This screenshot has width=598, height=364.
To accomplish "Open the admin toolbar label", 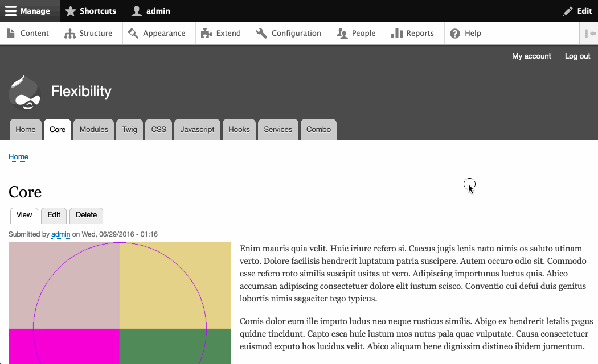I will 158,11.
